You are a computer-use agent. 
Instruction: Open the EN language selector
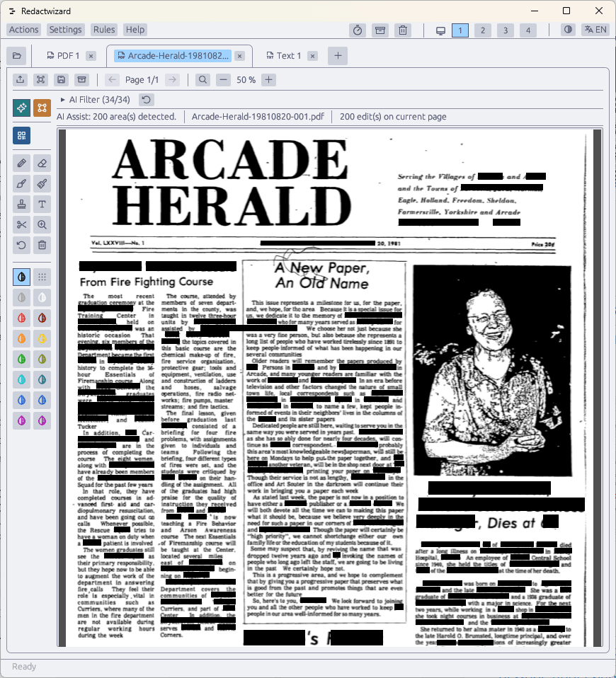[595, 30]
